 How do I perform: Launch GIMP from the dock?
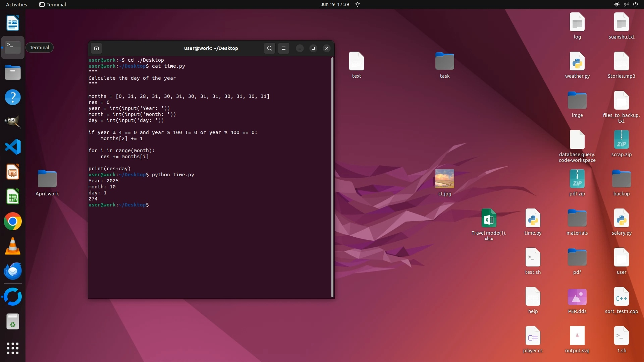click(x=13, y=122)
